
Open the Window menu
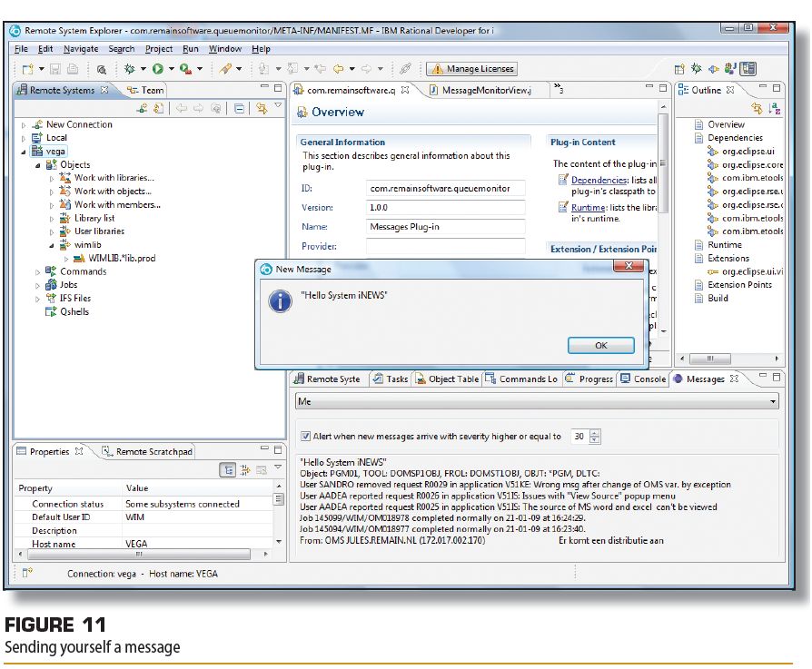pyautogui.click(x=224, y=49)
